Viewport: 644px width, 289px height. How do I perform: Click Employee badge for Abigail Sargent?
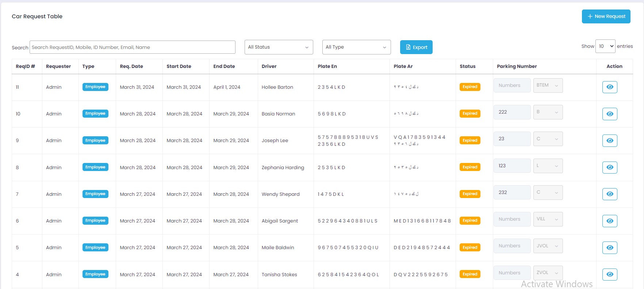95,221
